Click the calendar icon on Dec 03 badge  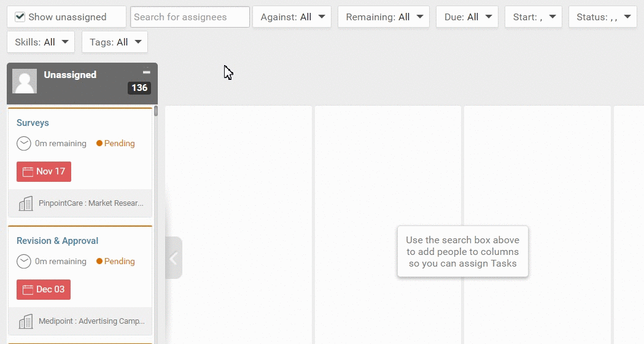[x=28, y=290]
